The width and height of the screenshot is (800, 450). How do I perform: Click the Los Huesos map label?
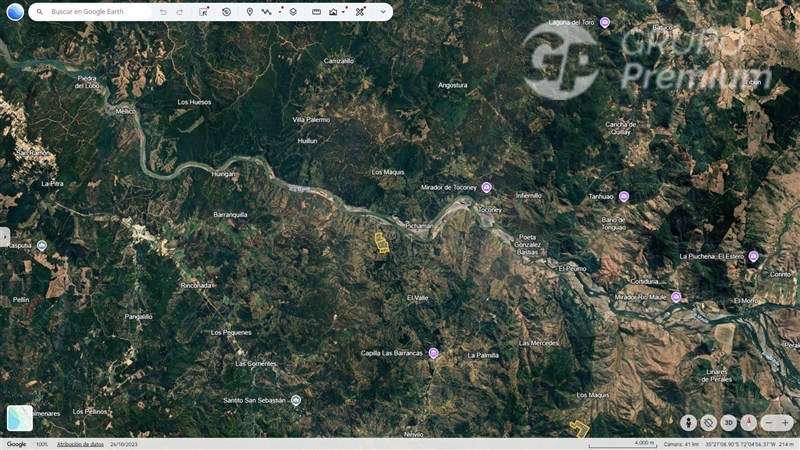click(x=194, y=102)
